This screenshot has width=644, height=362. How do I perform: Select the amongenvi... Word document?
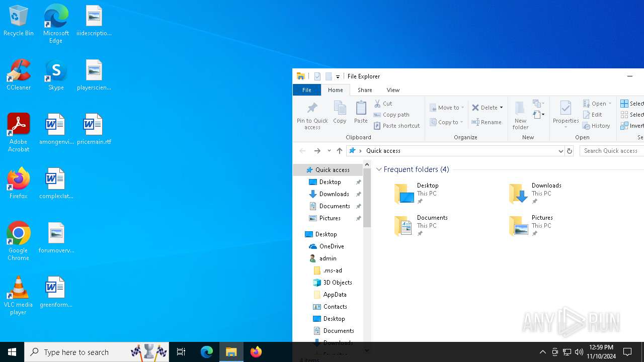(56, 130)
